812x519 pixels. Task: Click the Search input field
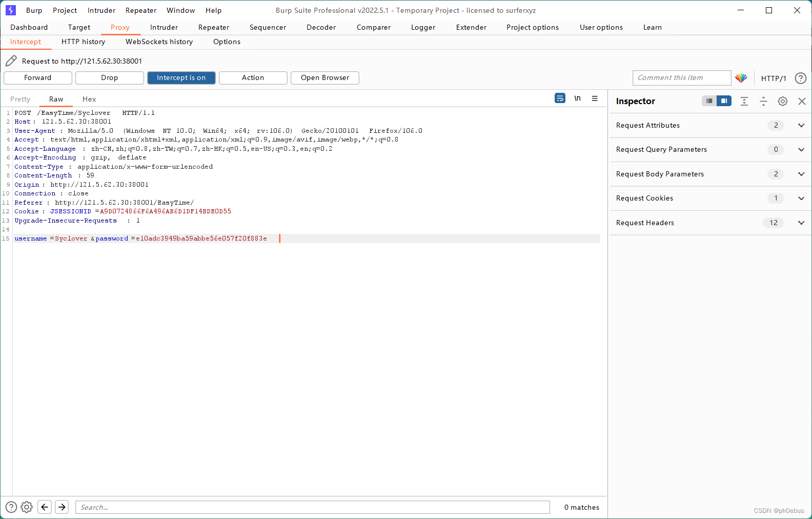click(x=313, y=507)
